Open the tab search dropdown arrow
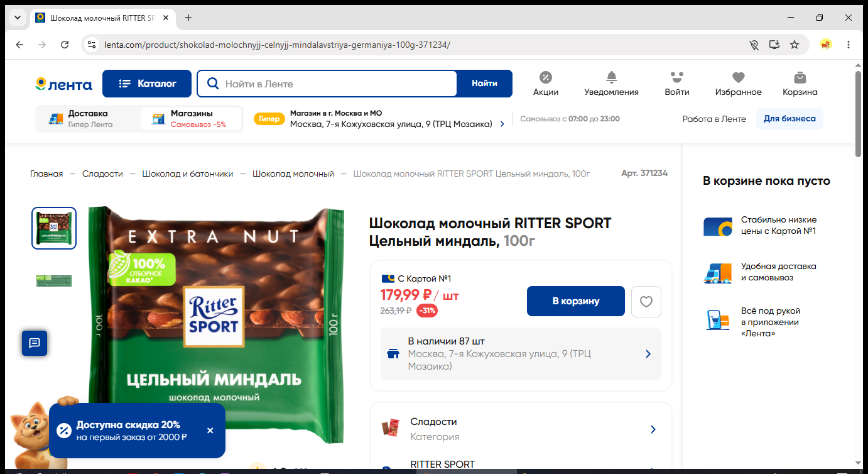Screen dimensions: 868x474 click(x=18, y=18)
